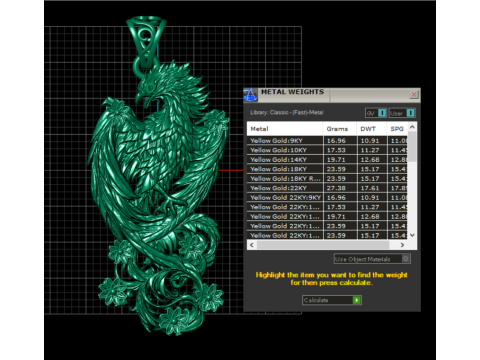The width and height of the screenshot is (480, 360).
Task: Click the horizontal scrollbar thumb
Action: pos(323,245)
